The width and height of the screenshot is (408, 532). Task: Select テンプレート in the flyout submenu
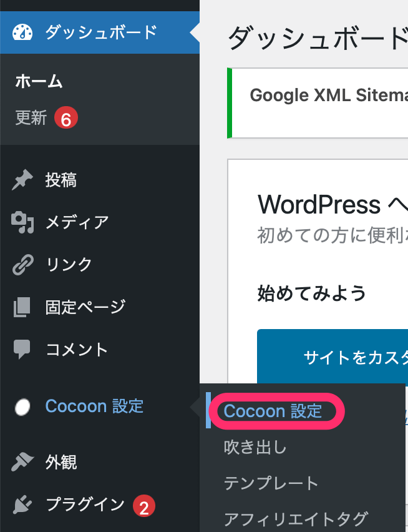(x=271, y=483)
